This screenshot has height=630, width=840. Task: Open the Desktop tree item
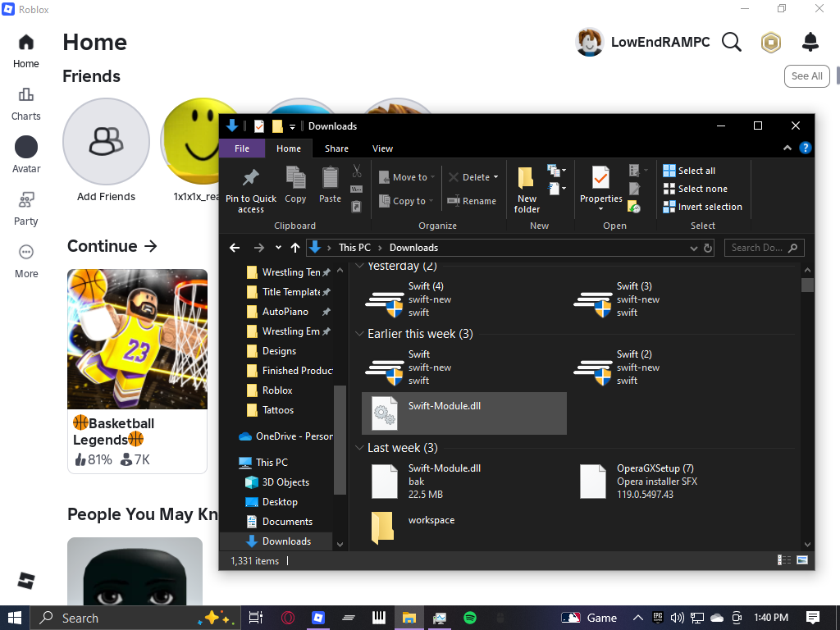click(280, 502)
